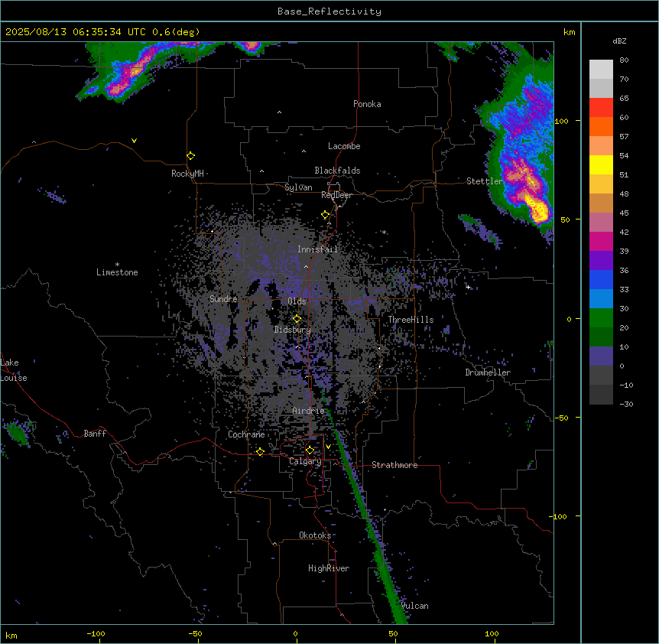Click the RockyMH town label
659x644 pixels.
tap(187, 174)
